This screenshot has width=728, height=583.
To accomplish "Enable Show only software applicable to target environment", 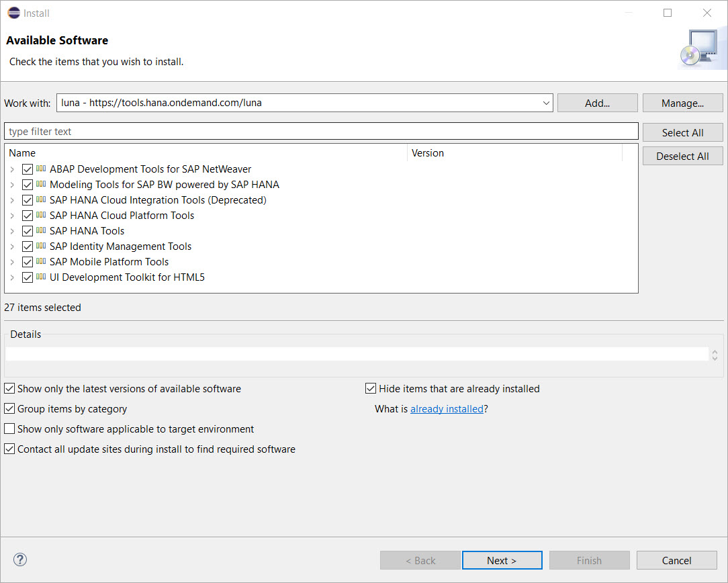I will [9, 429].
